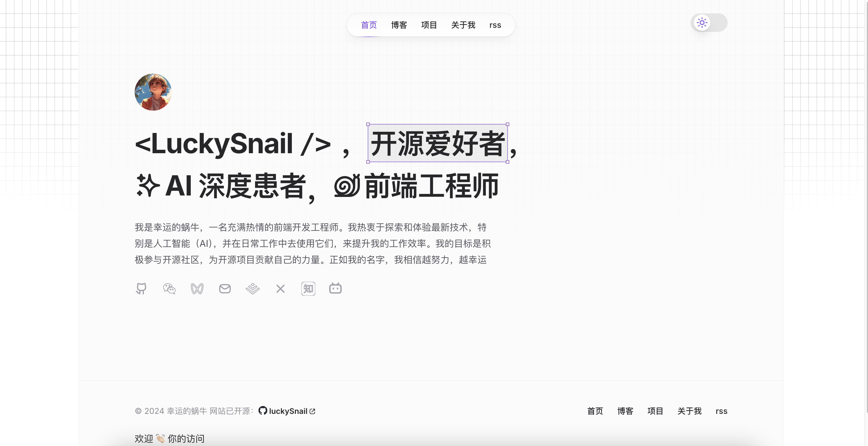This screenshot has height=446, width=868.
Task: Click the profile avatar image
Action: pos(153,92)
